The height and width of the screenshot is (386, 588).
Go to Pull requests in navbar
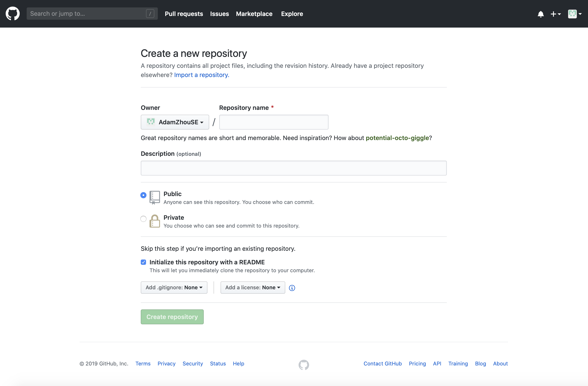point(184,14)
